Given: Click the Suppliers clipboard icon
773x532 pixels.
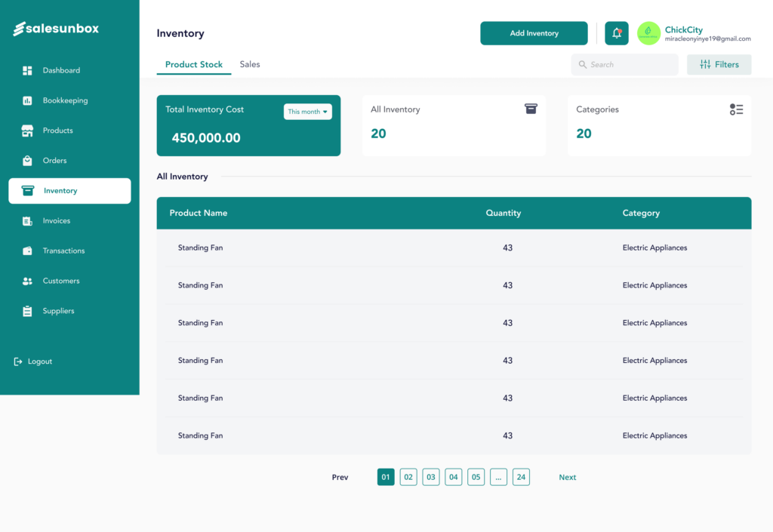Looking at the screenshot, I should click(27, 311).
